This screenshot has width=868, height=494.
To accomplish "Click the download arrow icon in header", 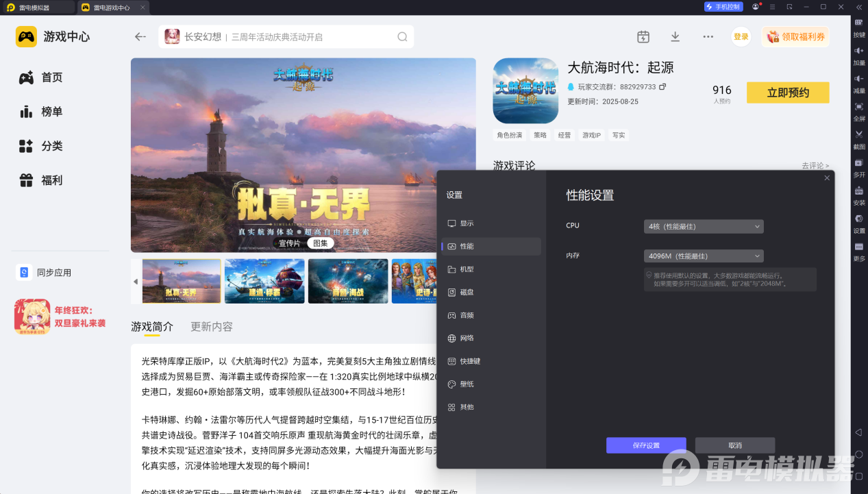I will pyautogui.click(x=675, y=36).
